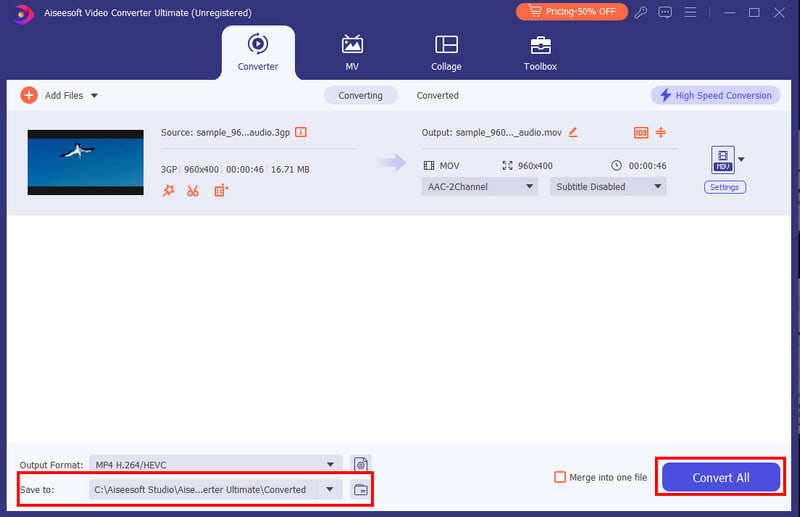800x517 pixels.
Task: Click the 16.71 MB file size
Action: point(290,169)
